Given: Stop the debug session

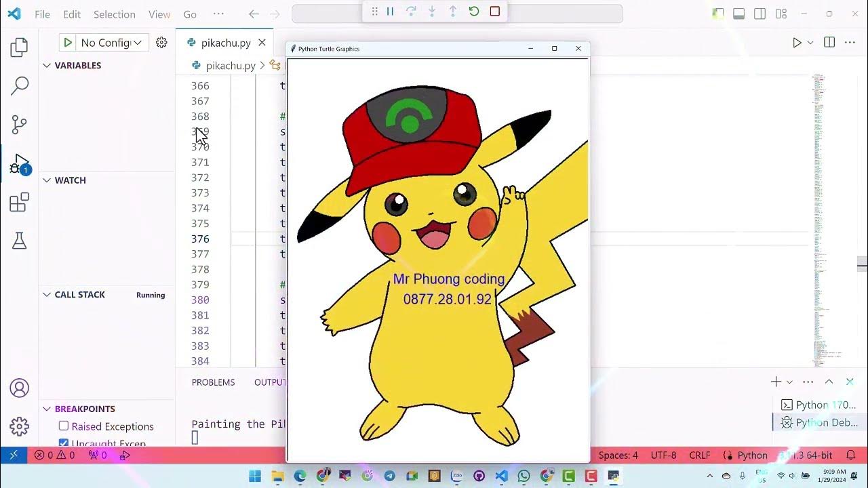Looking at the screenshot, I should [495, 11].
